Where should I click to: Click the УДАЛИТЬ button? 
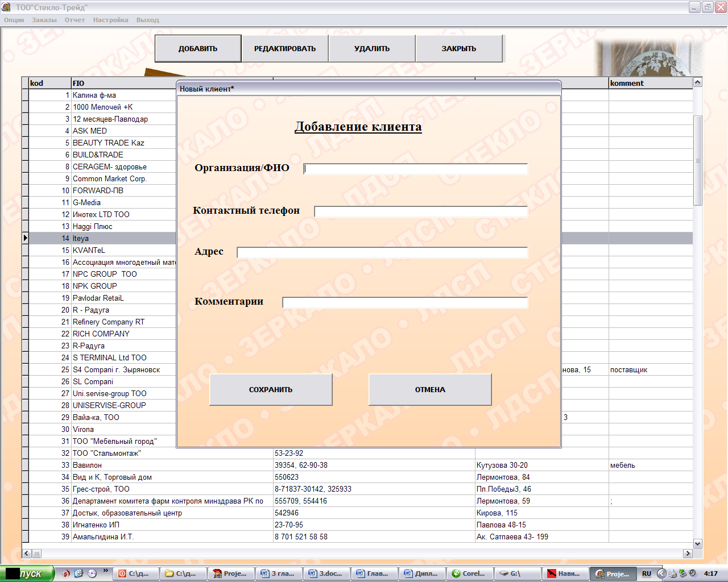(x=372, y=48)
